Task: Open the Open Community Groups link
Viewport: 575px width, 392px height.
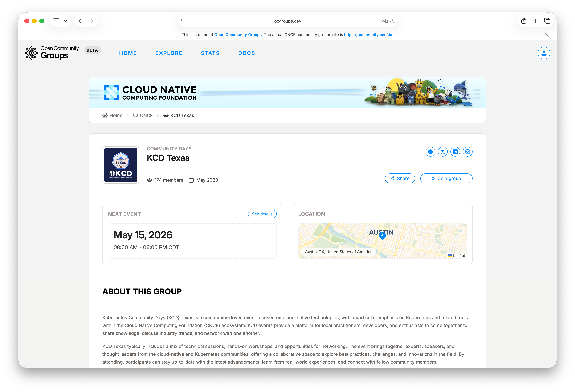Action: [x=238, y=35]
